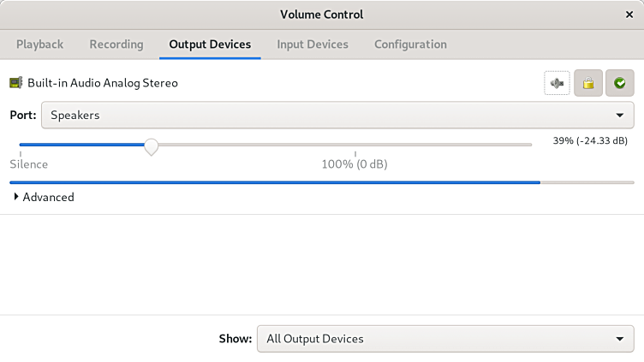Close the Volume Control window
The width and height of the screenshot is (644, 362).
(629, 15)
